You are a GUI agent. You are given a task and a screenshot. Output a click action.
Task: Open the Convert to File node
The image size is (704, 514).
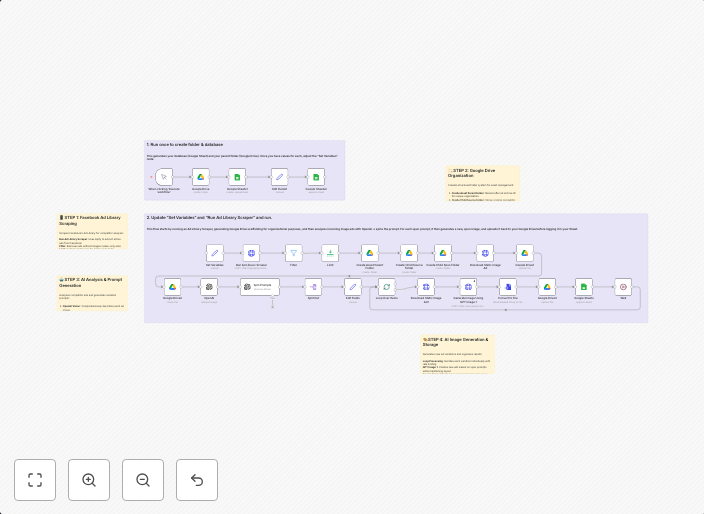pyautogui.click(x=507, y=287)
